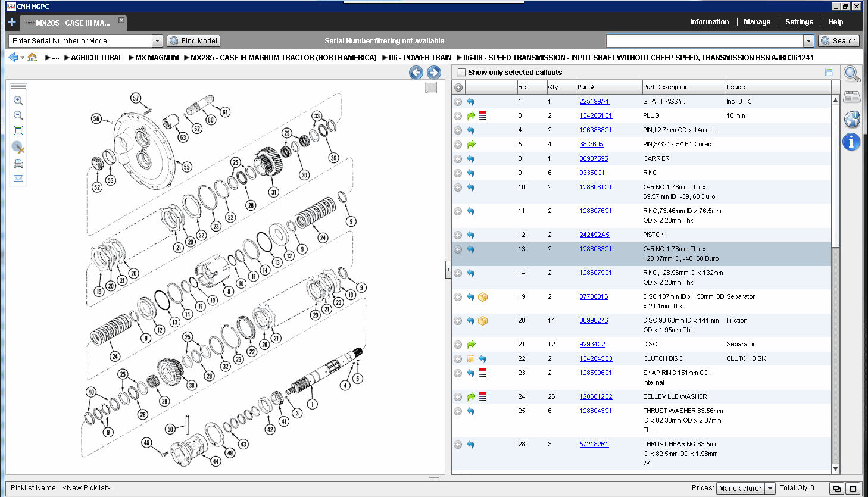The width and height of the screenshot is (868, 497).
Task: Open the Prices Manufacturer dropdown
Action: click(x=769, y=487)
